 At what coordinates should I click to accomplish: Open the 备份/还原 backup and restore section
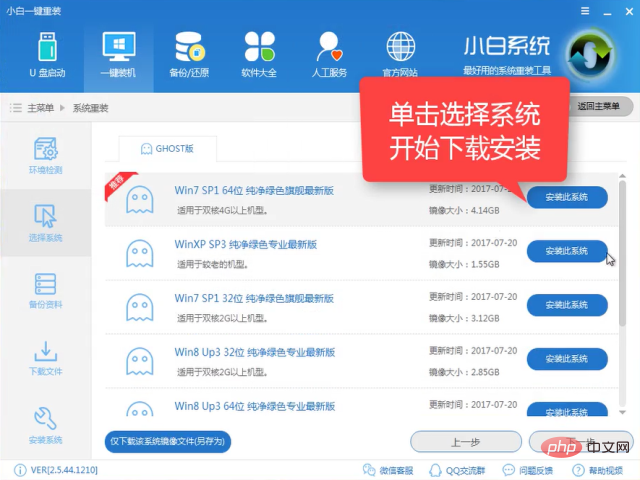189,53
